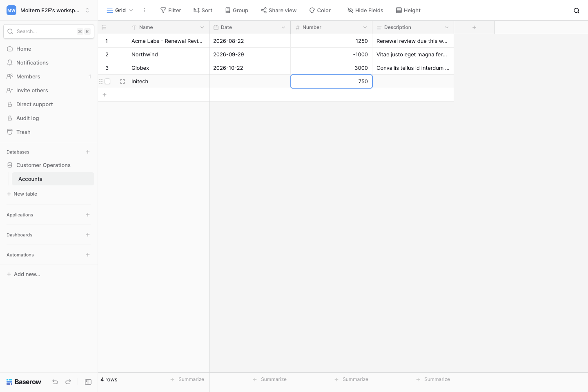This screenshot has height=392, width=588.
Task: Click Summarize under the Number column
Action: click(352, 379)
